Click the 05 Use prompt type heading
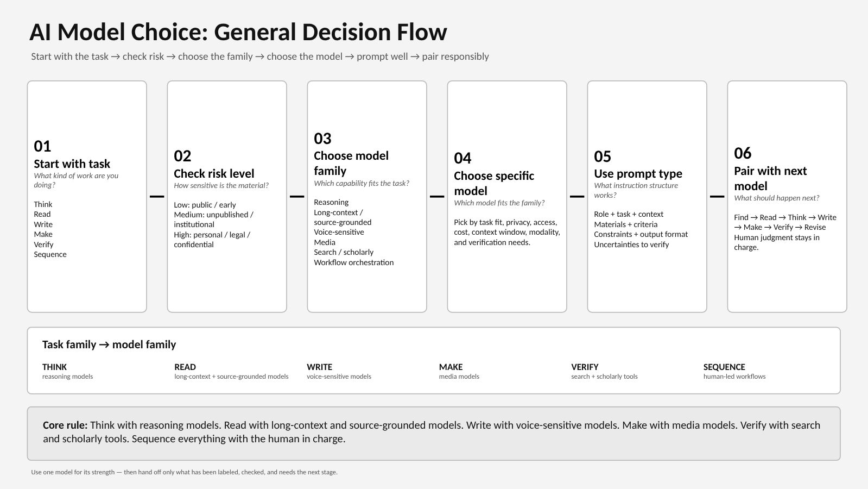 (638, 165)
